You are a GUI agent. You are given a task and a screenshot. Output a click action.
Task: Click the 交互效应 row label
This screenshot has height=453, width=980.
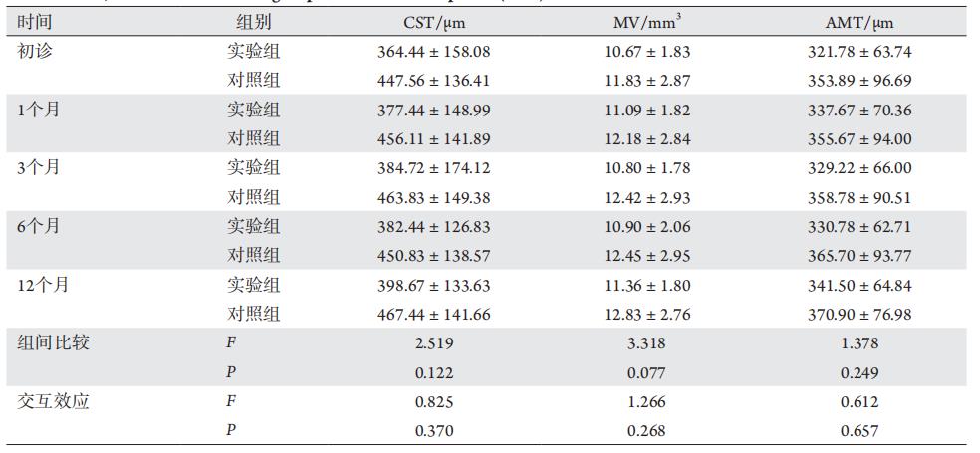(x=52, y=401)
